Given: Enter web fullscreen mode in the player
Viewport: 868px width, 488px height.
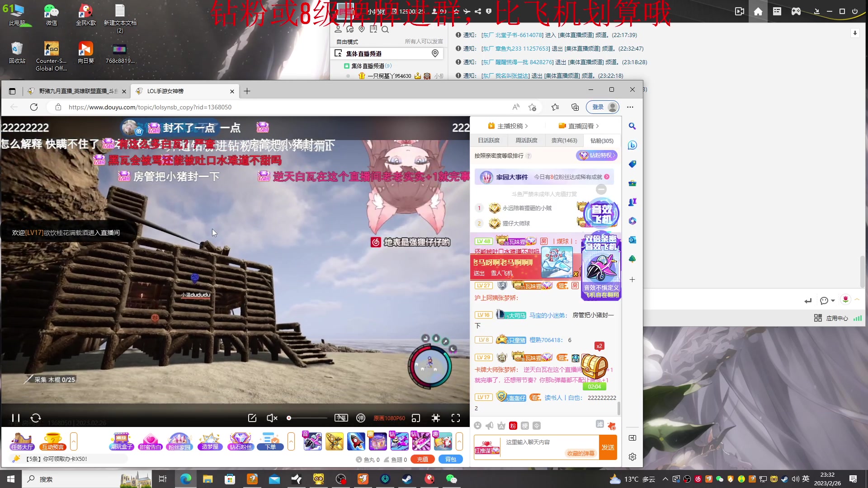Looking at the screenshot, I should 435,418.
